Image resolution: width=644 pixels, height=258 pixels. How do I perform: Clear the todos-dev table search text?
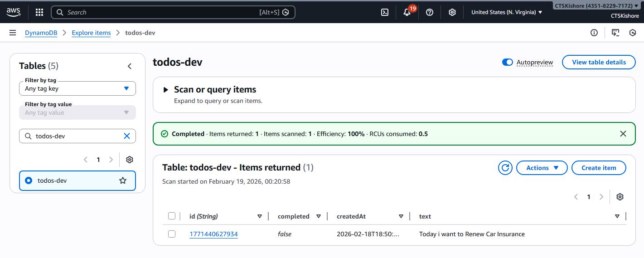(x=127, y=136)
